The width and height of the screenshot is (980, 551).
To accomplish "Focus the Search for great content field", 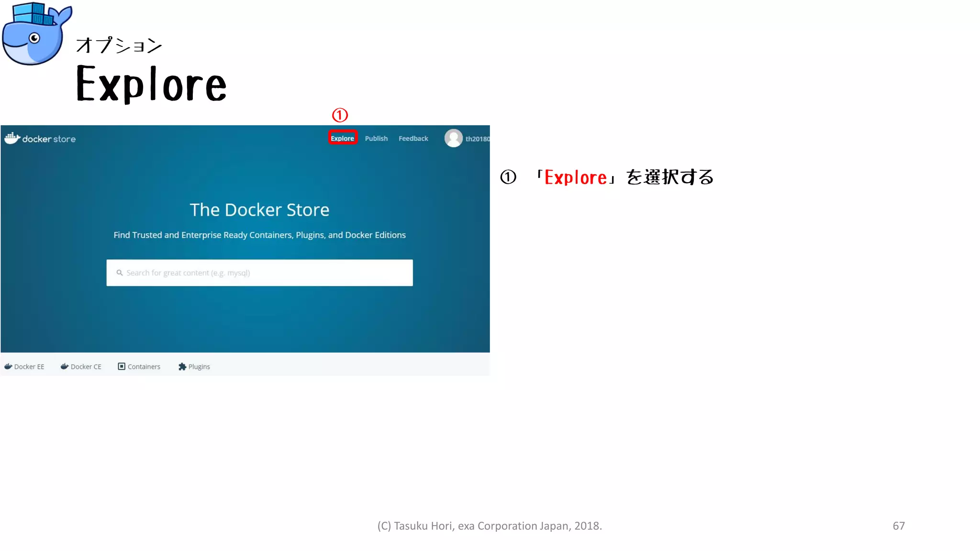I will coord(259,273).
